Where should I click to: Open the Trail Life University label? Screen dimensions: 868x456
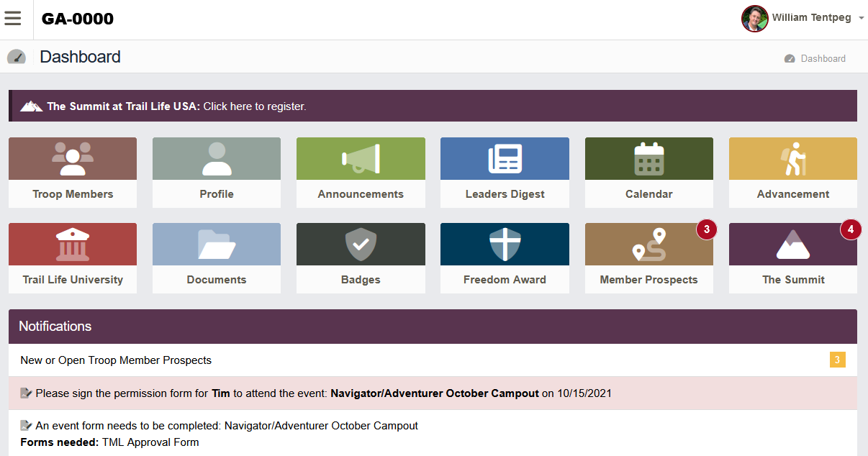73,280
